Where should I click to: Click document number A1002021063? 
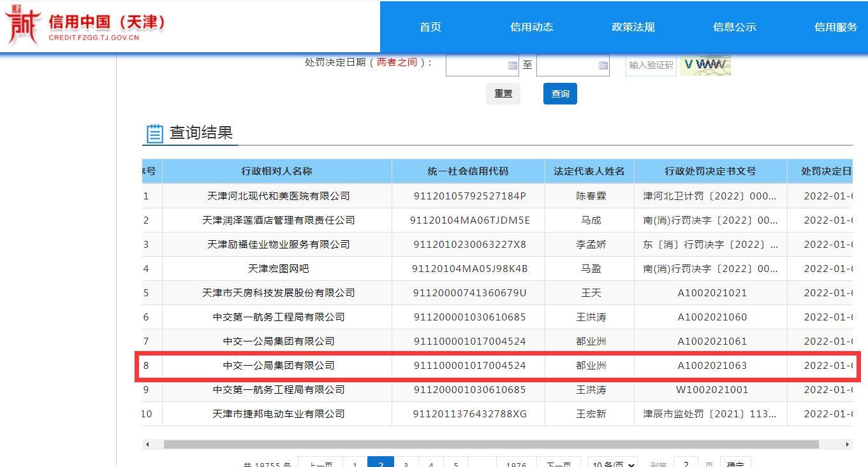point(712,366)
